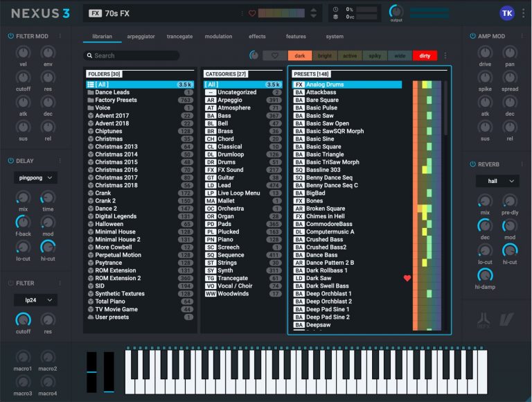Click the Reverb hi-cut knob
The image size is (532, 402).
point(510,251)
